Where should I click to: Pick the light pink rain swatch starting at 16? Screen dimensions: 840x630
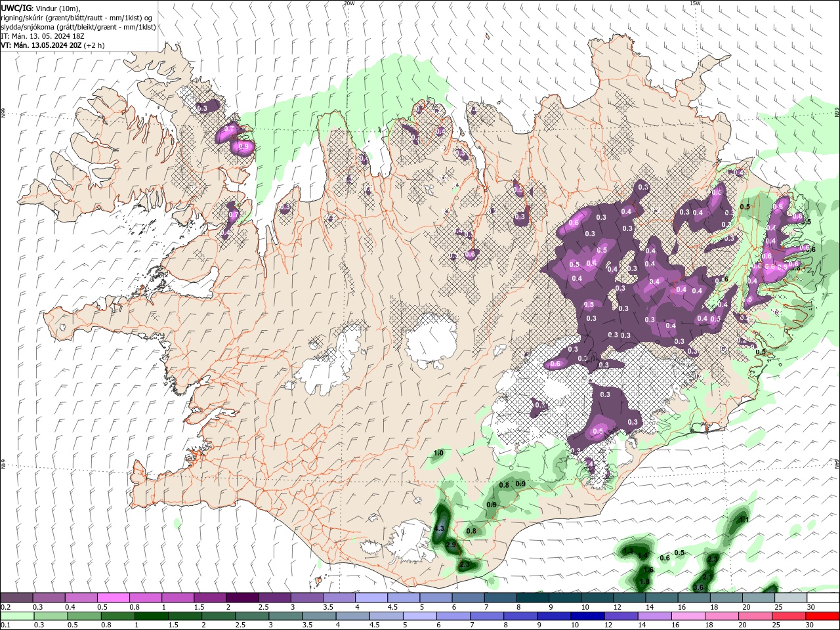pyautogui.click(x=688, y=616)
